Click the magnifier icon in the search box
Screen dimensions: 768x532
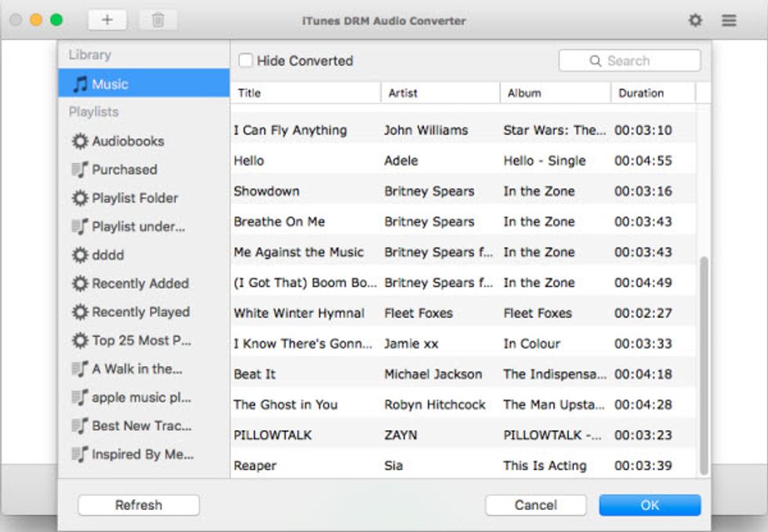(595, 60)
